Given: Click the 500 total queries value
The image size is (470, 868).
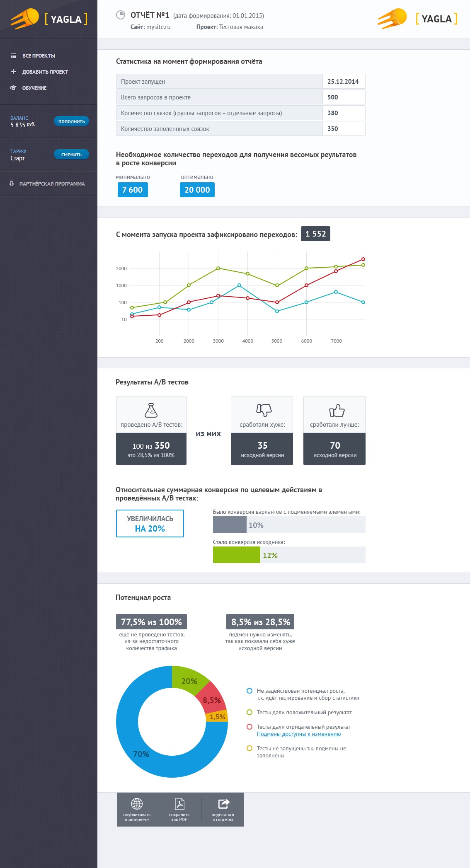Looking at the screenshot, I should [x=344, y=97].
